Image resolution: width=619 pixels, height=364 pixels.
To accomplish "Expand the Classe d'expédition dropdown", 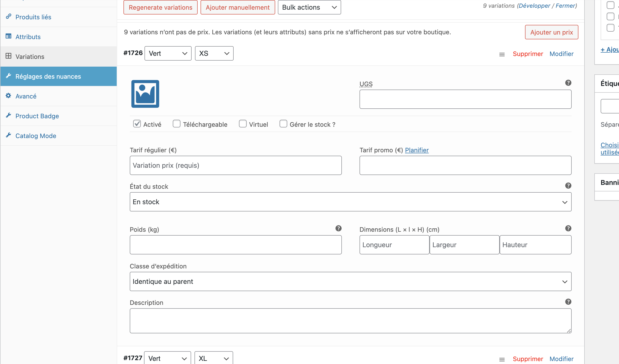I will 350,281.
